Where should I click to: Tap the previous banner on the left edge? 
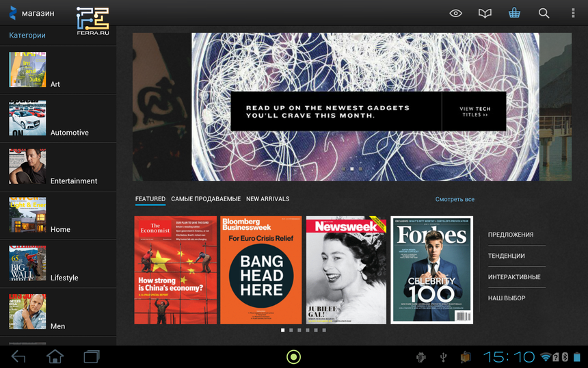(162, 107)
